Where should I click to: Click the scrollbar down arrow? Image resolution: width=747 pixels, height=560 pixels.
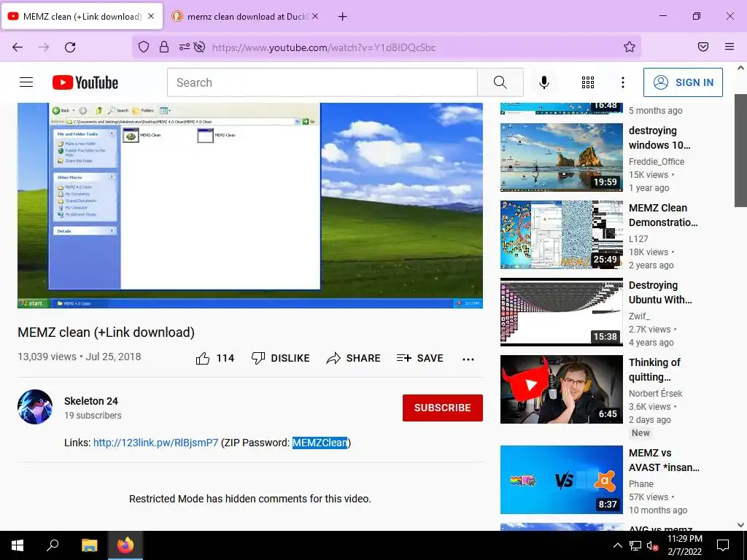pos(740,525)
